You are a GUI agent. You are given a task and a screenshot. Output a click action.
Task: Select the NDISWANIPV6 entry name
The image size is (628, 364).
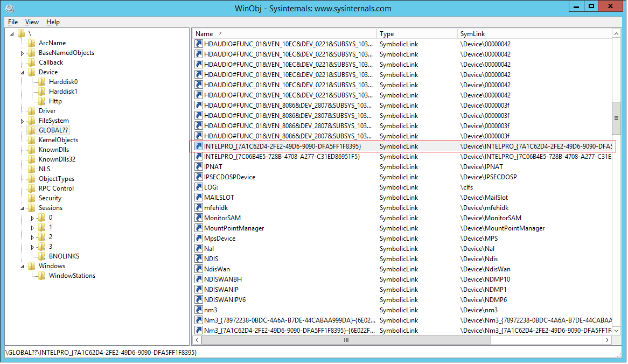[x=225, y=299]
